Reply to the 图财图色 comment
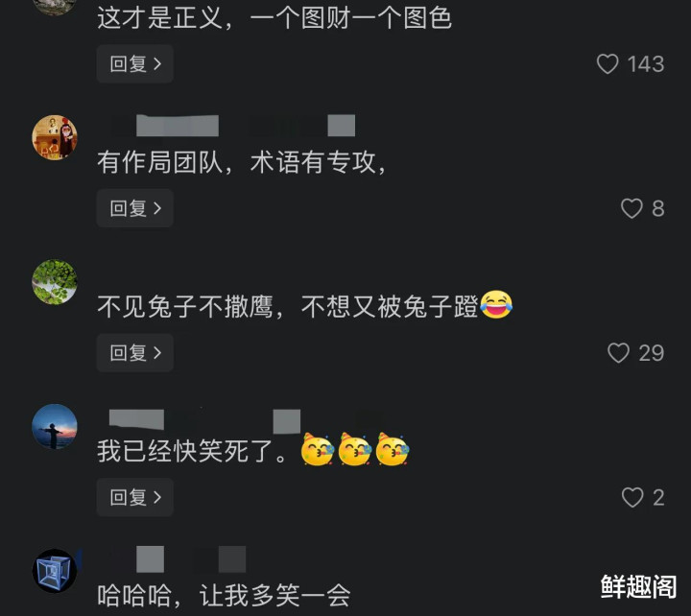This screenshot has height=616, width=691. 135,64
